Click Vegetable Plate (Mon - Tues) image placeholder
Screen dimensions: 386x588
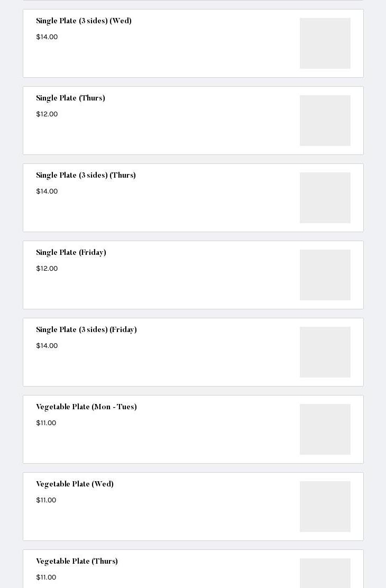click(325, 429)
